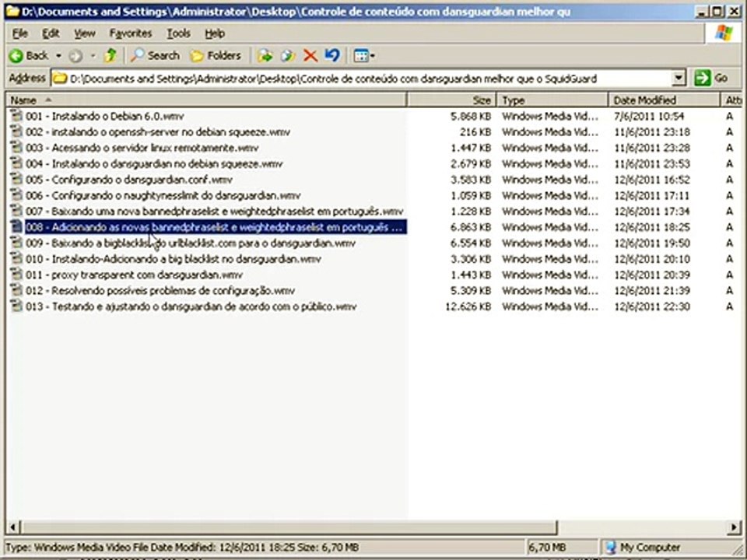Image resolution: width=747 pixels, height=560 pixels.
Task: Click the Undo toolbar icon
Action: (332, 56)
